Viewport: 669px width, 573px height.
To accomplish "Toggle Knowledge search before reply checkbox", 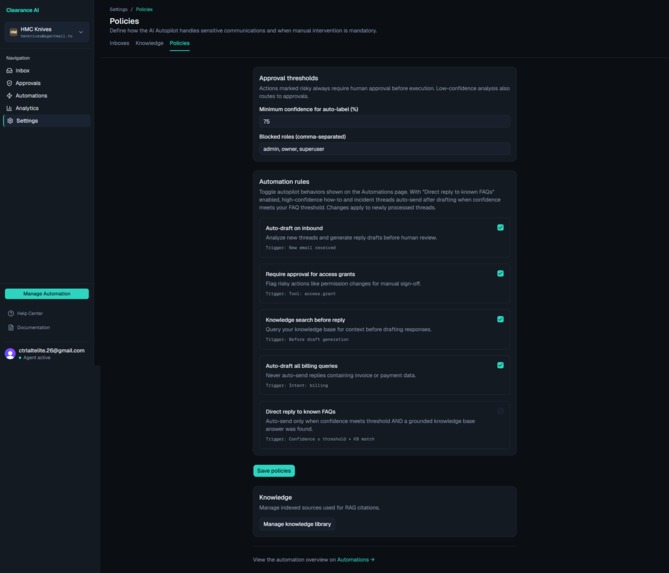I will coord(500,319).
